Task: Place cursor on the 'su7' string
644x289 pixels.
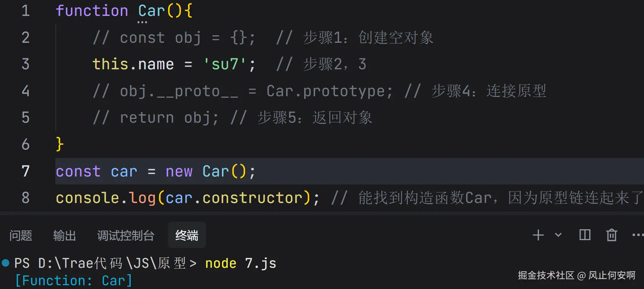Action: point(225,64)
